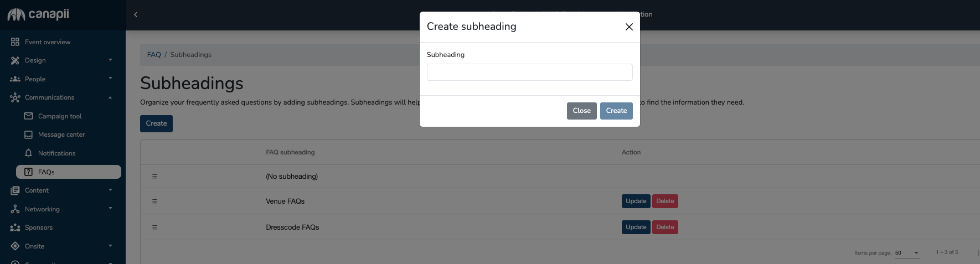Open the items per page dropdown
980x264 pixels.
[916, 253]
